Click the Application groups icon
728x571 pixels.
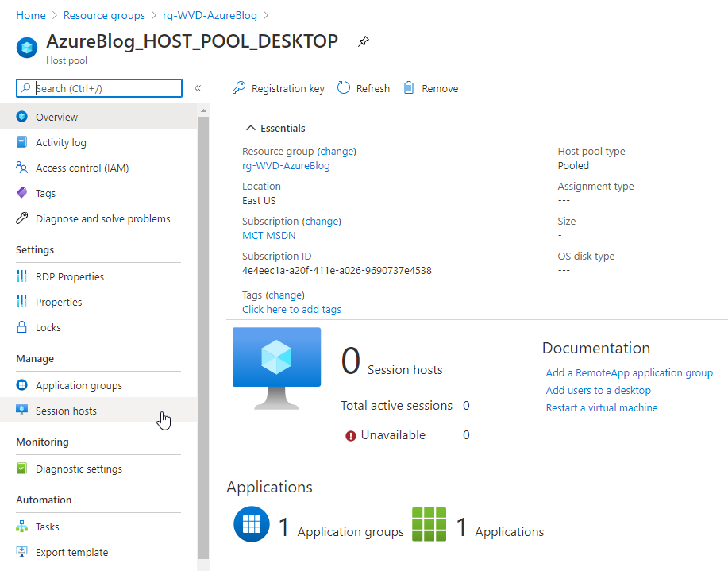point(21,385)
